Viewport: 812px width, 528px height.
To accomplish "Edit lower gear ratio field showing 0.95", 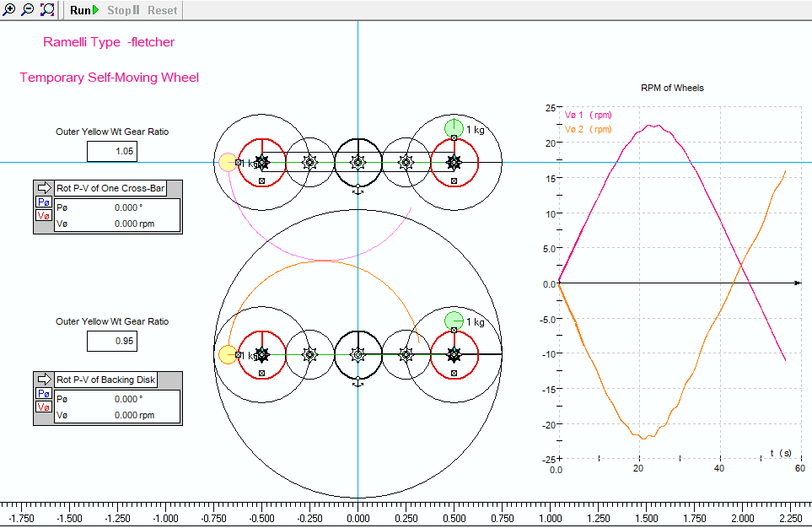I will 112,341.
